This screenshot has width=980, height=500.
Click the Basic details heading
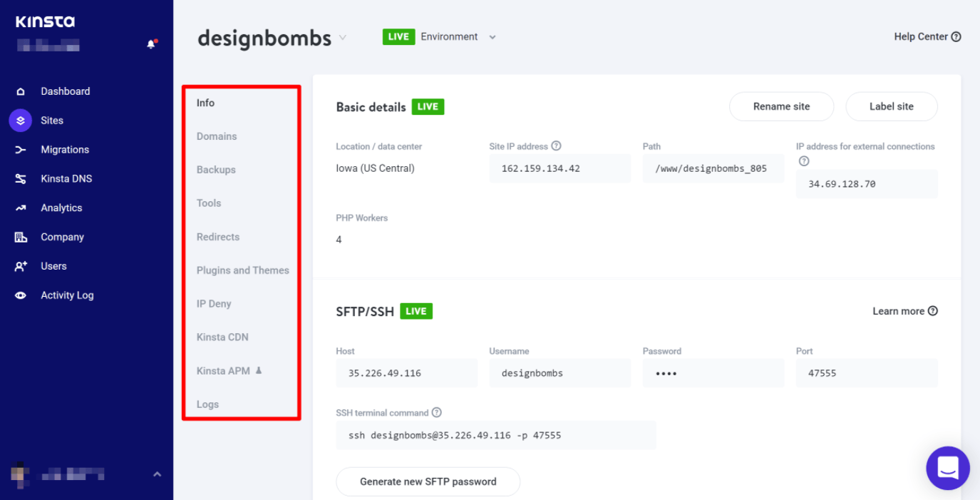tap(371, 107)
